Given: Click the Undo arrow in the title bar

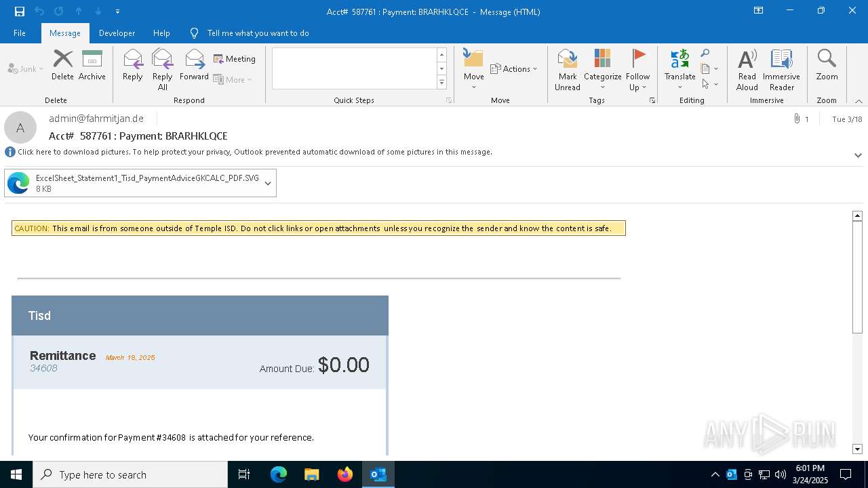Looking at the screenshot, I should [39, 12].
